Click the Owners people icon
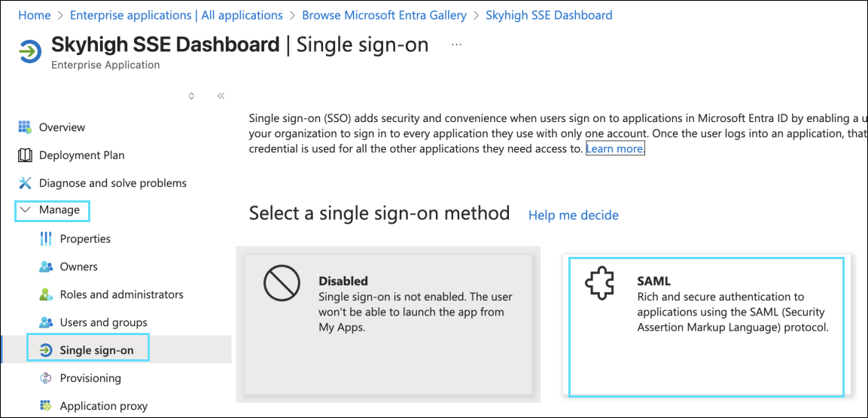This screenshot has height=418, width=868. click(x=46, y=267)
